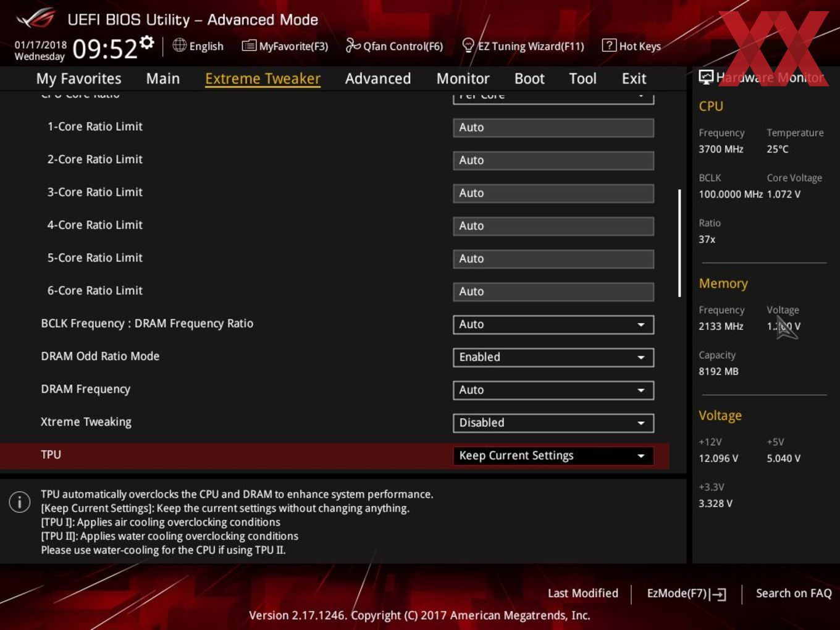Viewport: 840px width, 630px height.
Task: Click the 09:52 clock display
Action: pyautogui.click(x=105, y=49)
